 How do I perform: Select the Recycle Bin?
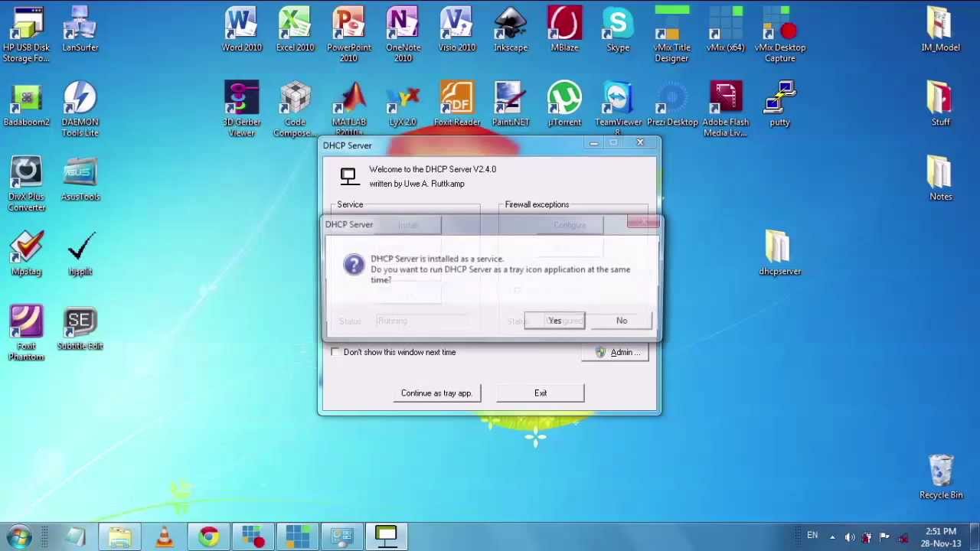[x=941, y=477]
